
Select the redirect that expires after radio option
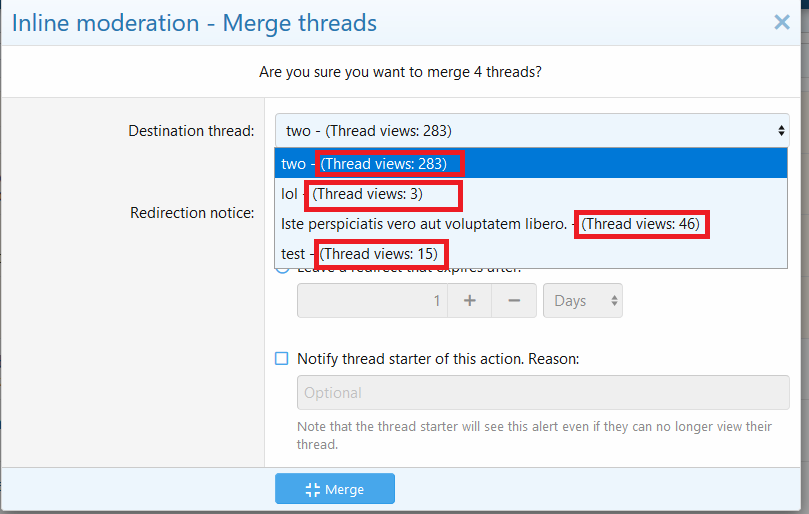[x=283, y=268]
